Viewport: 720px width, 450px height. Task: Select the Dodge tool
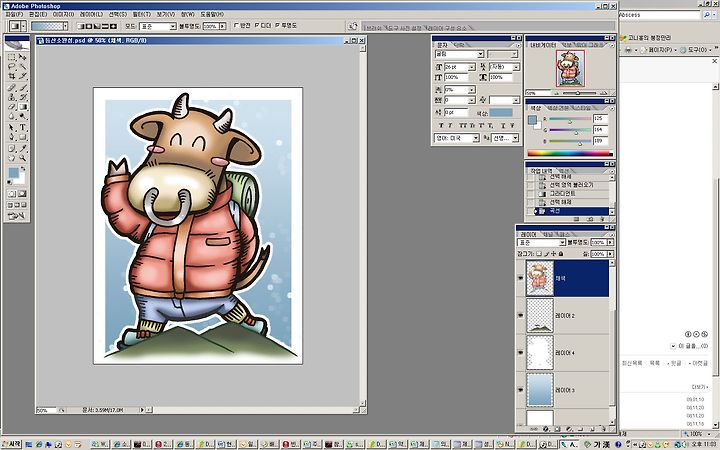pos(22,116)
